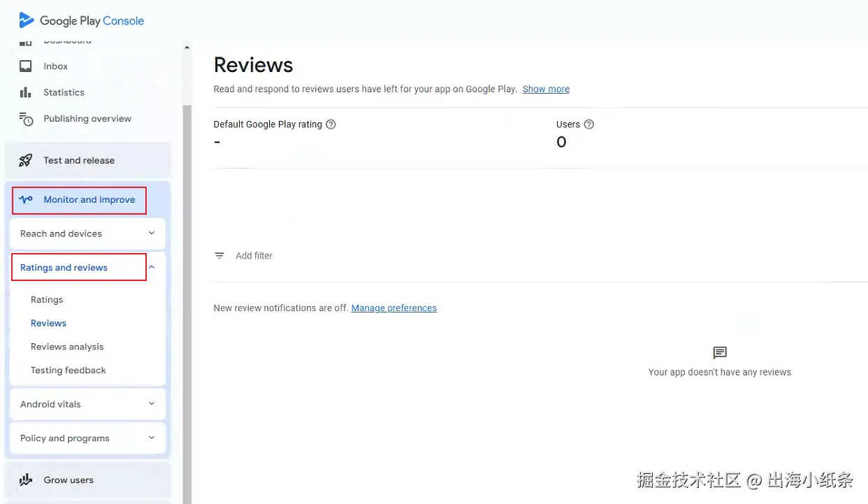Click the Publishing overview clock icon
Screen dimensions: 868x504
(x=26, y=119)
